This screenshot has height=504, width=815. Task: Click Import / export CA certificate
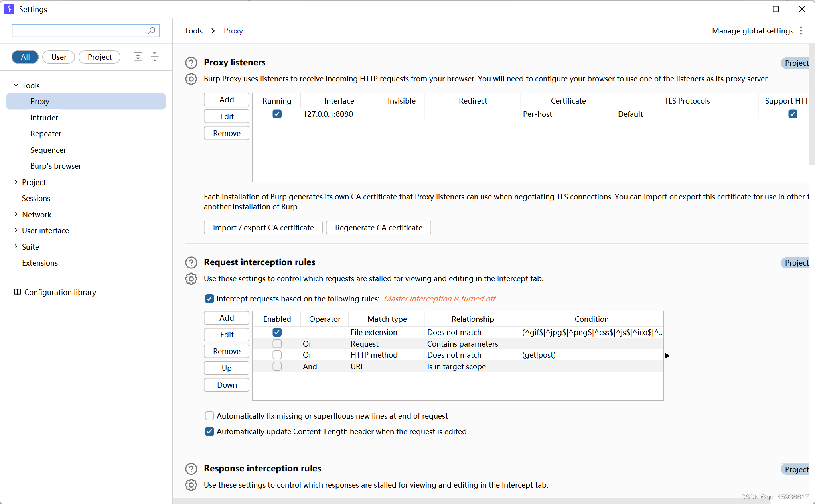(263, 228)
